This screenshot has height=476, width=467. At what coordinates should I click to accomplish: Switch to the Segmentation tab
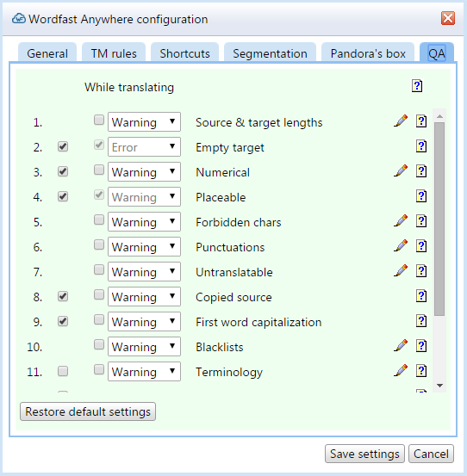click(270, 53)
